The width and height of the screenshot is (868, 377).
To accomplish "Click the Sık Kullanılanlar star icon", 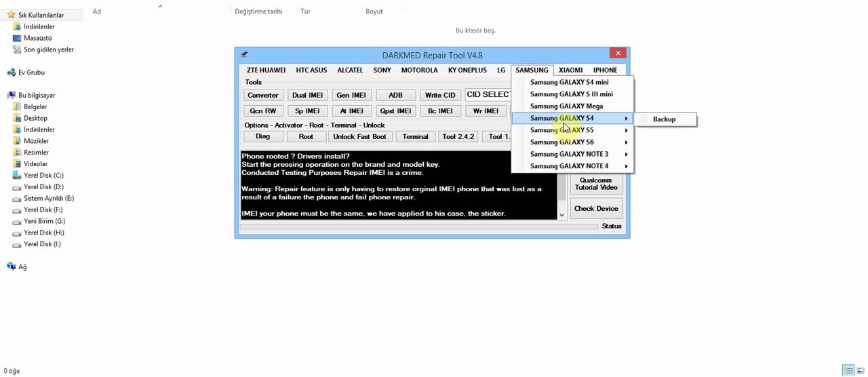I will click(x=11, y=15).
